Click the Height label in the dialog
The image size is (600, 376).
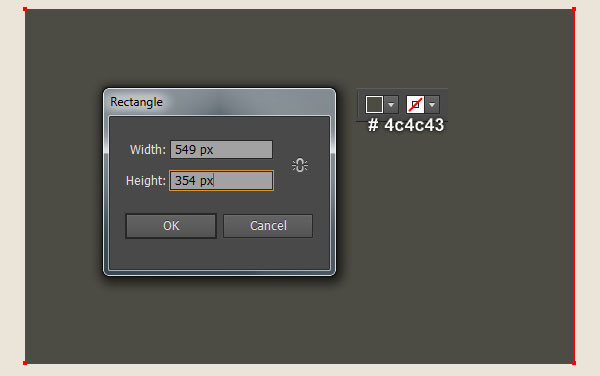tap(145, 181)
